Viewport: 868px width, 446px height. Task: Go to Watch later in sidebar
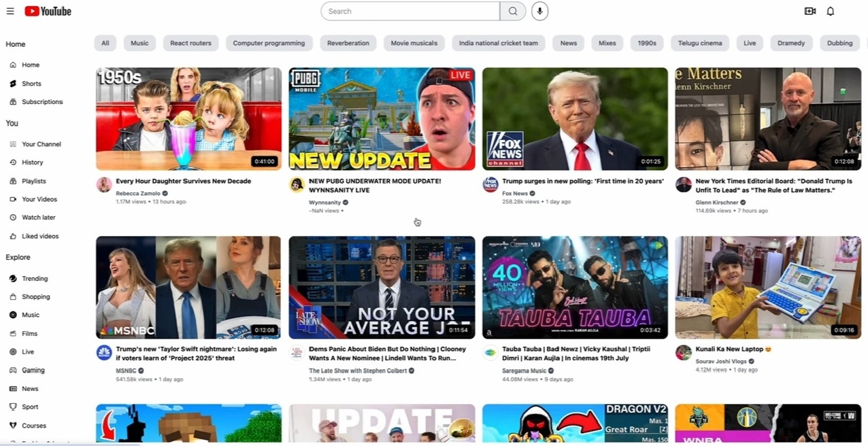pyautogui.click(x=38, y=218)
